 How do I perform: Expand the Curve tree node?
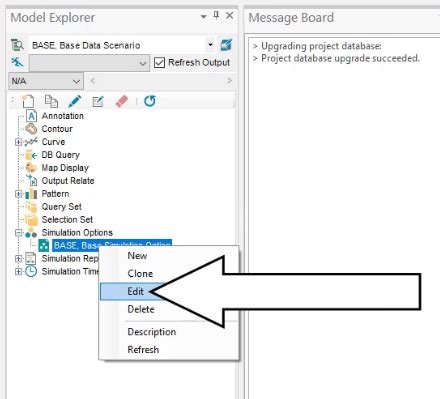pos(18,142)
